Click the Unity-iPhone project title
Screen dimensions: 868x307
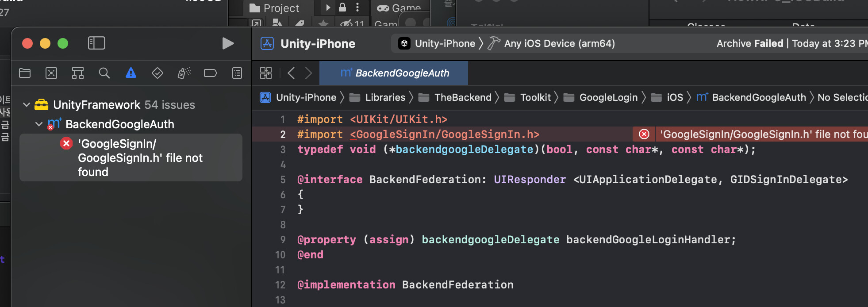[x=318, y=43]
